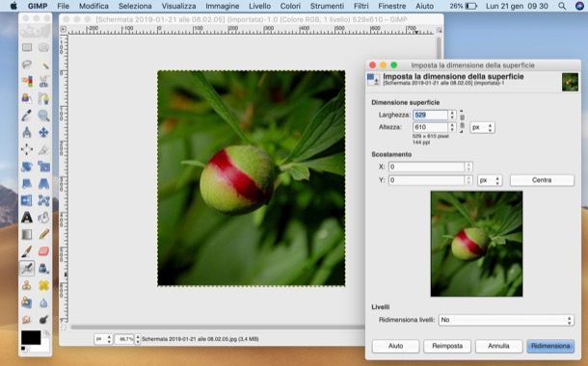This screenshot has width=588, height=366.
Task: Select the Ink tool
Action: tap(43, 268)
